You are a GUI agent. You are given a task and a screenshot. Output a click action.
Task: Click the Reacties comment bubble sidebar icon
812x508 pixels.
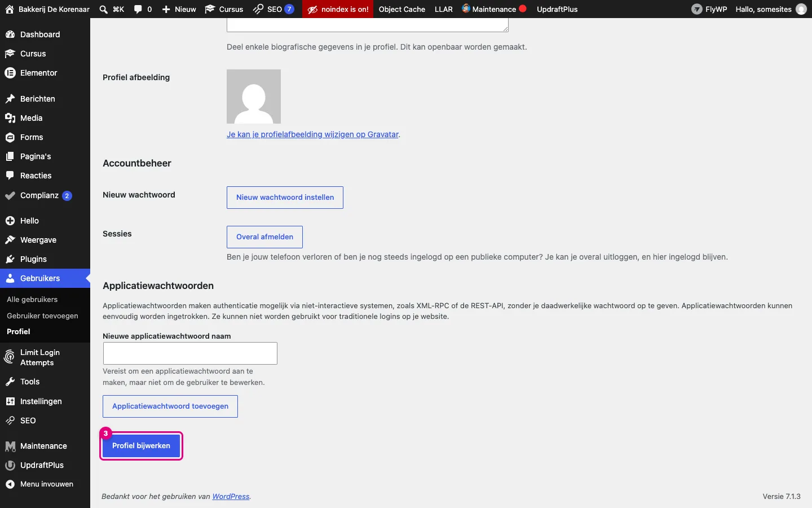(x=10, y=176)
